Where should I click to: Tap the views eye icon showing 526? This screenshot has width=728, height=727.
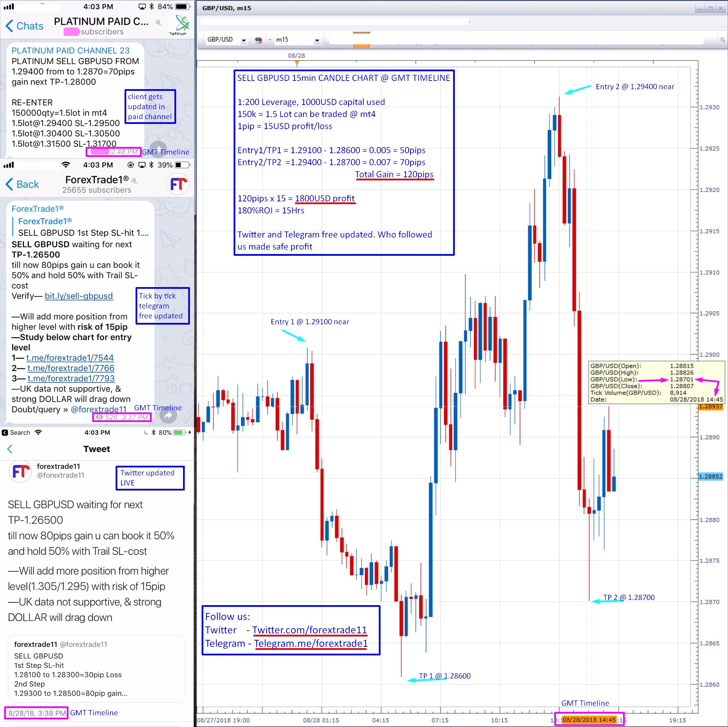tap(99, 417)
